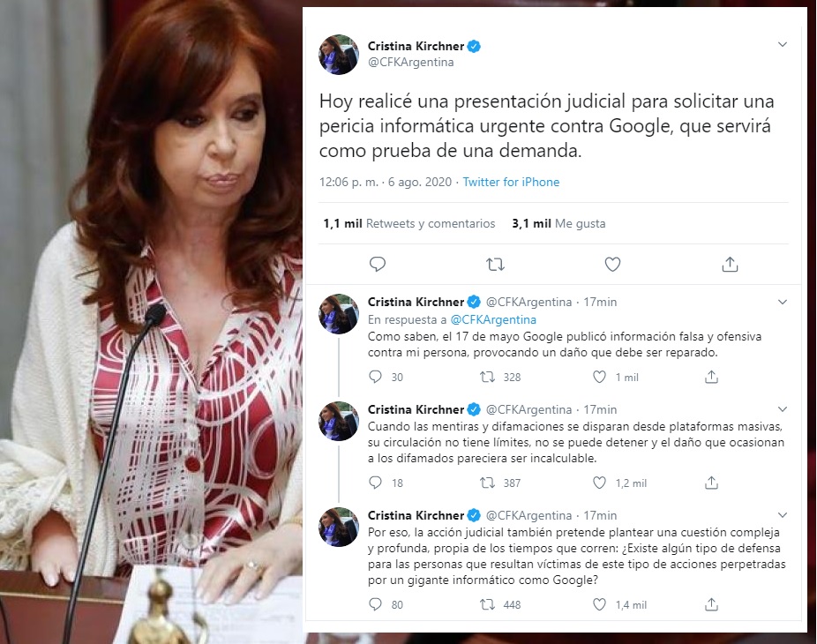View the '1,1 mil Retweets y comentarios' list
This screenshot has width=817, height=644.
coord(409,223)
